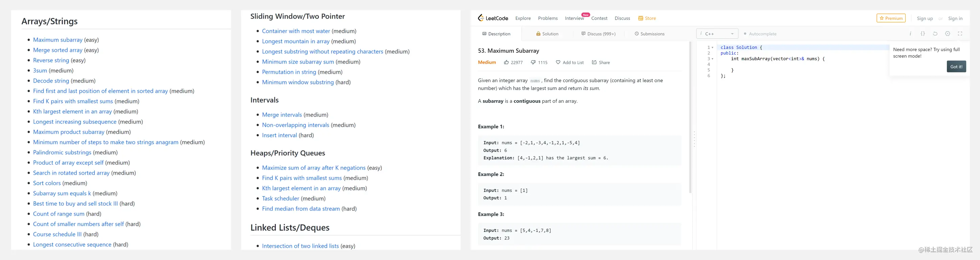980x260 pixels.
Task: Open Intersection of two linked lists link
Action: [x=300, y=246]
